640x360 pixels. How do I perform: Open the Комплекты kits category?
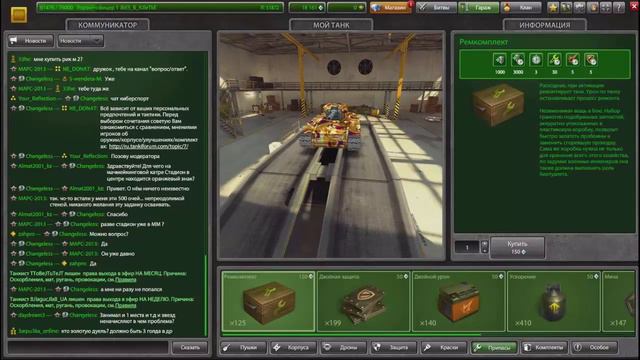[544, 347]
